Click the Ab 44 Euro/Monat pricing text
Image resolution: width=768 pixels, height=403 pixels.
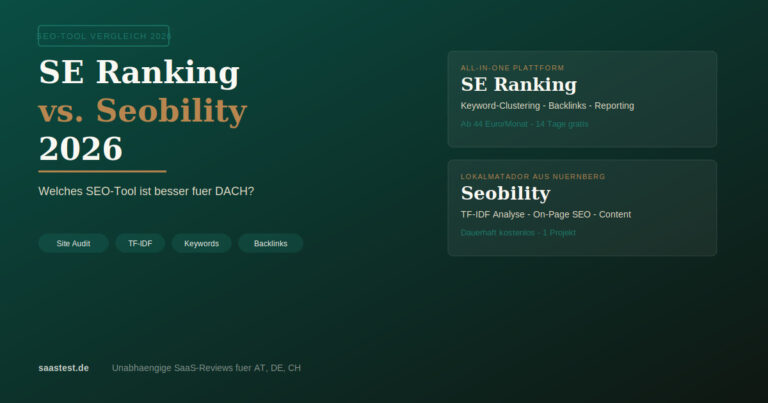coord(524,124)
